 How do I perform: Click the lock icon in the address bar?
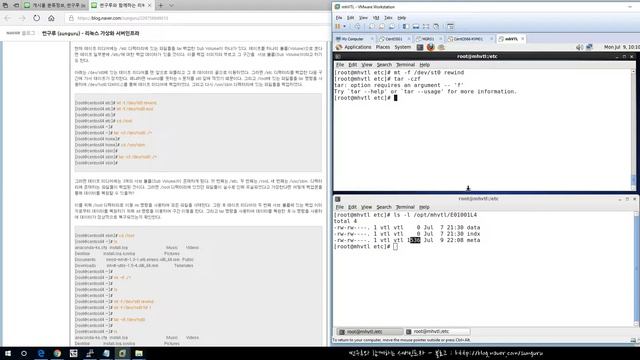pos(71,18)
